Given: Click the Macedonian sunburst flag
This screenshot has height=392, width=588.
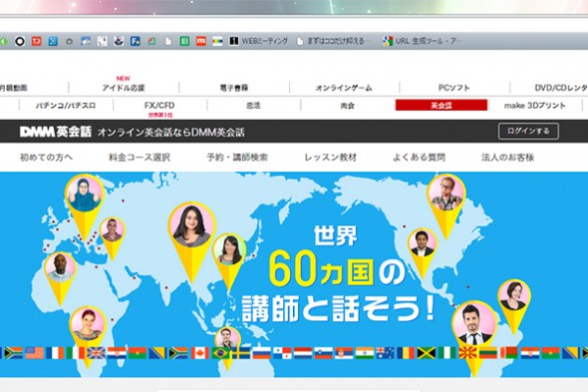Looking at the screenshot, I should [467, 353].
